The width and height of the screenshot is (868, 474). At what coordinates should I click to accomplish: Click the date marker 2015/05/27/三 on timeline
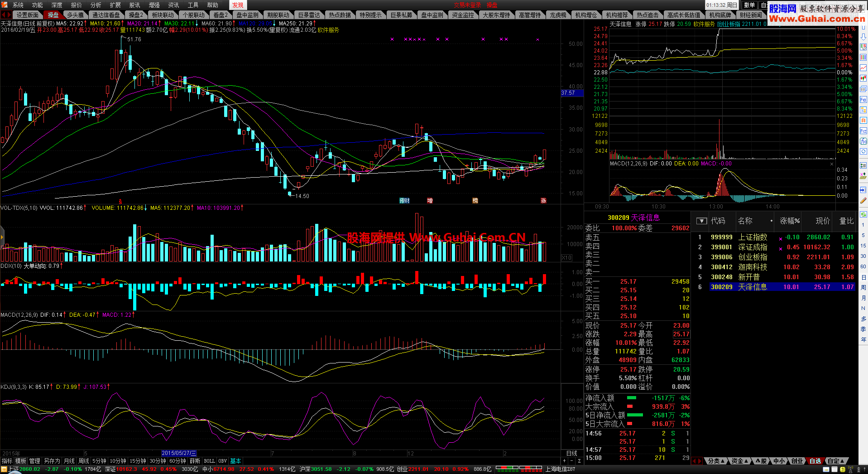(x=179, y=453)
